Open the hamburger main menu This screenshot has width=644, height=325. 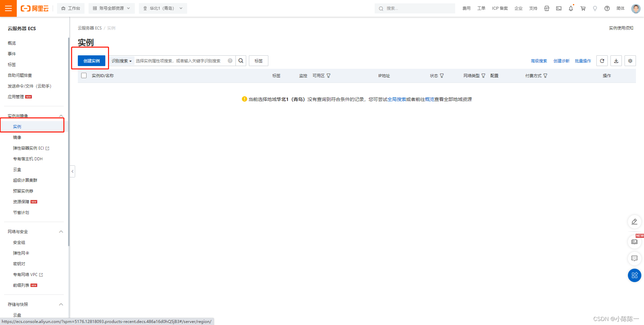8,8
